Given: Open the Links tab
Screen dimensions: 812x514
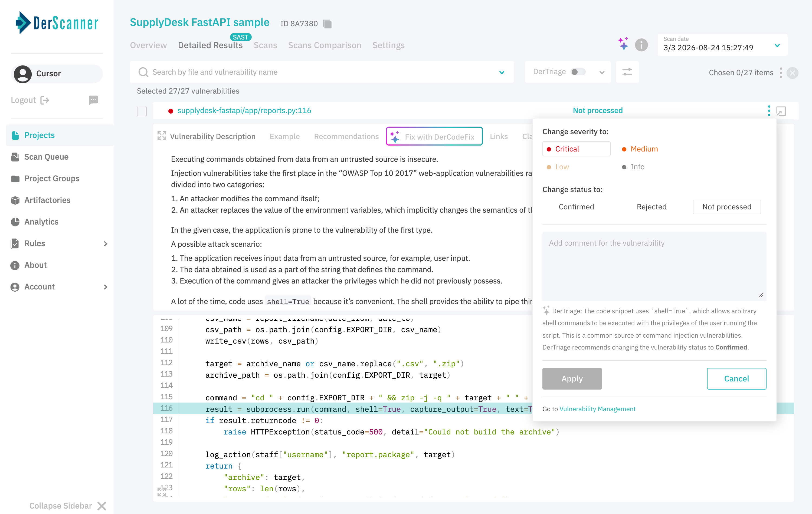Looking at the screenshot, I should (x=499, y=137).
